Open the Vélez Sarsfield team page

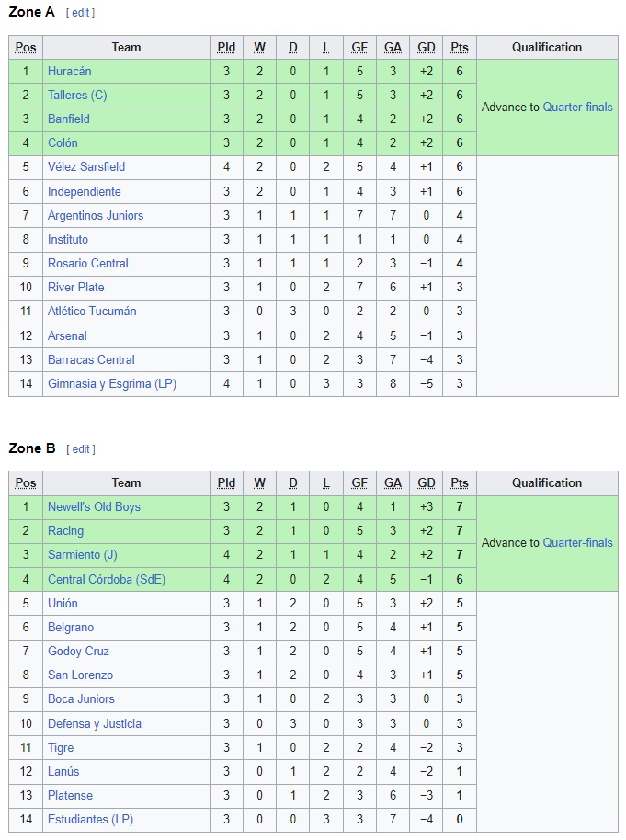pyautogui.click(x=86, y=166)
